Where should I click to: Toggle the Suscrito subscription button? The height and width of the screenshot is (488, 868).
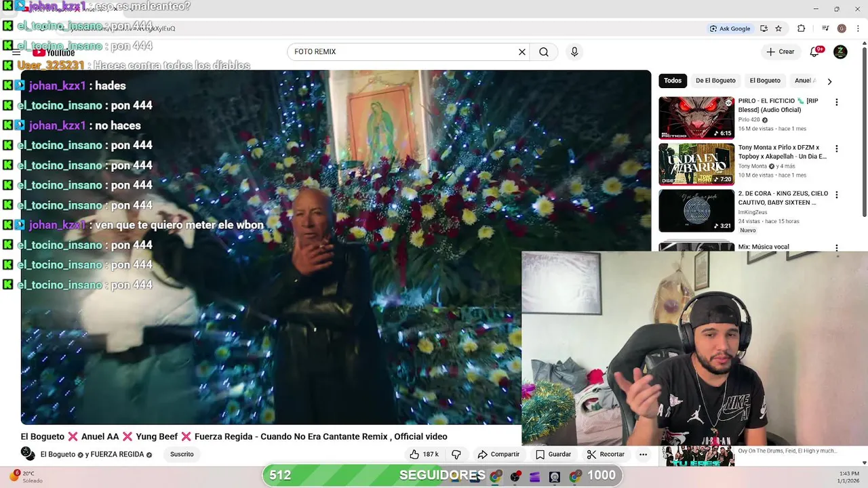182,454
